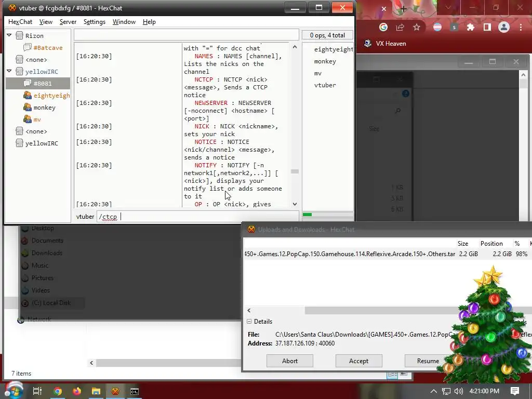
Task: Click the message input box with /ctcp
Action: [x=198, y=217]
